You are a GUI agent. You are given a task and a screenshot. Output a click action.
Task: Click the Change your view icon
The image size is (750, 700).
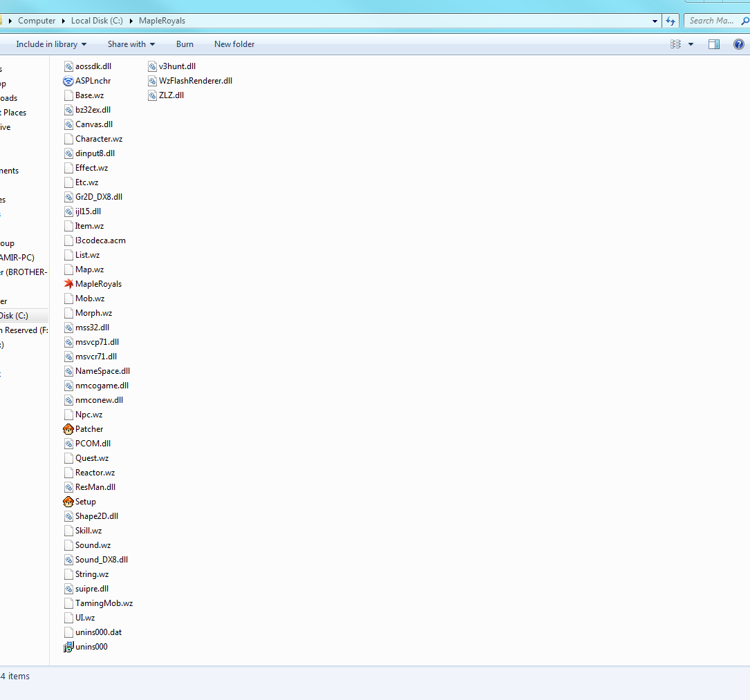[x=675, y=44]
